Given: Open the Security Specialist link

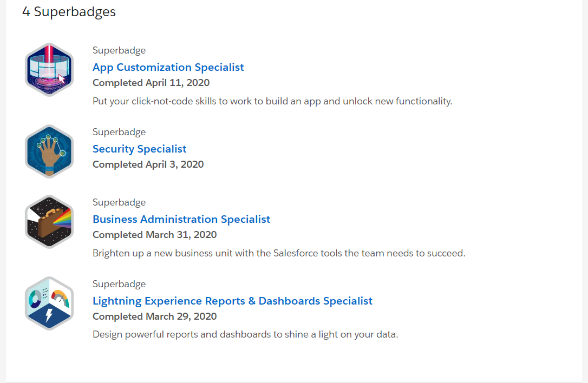Looking at the screenshot, I should (139, 149).
